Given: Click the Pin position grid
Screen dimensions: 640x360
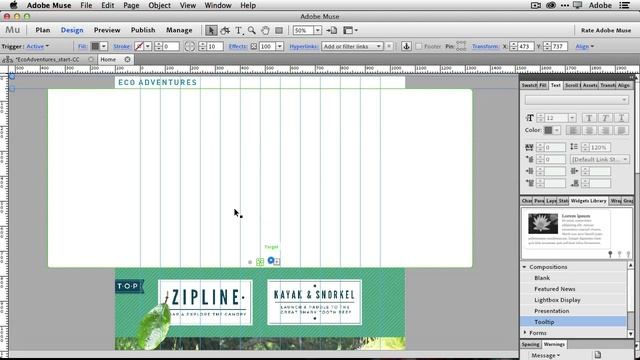Looking at the screenshot, I should tap(461, 46).
